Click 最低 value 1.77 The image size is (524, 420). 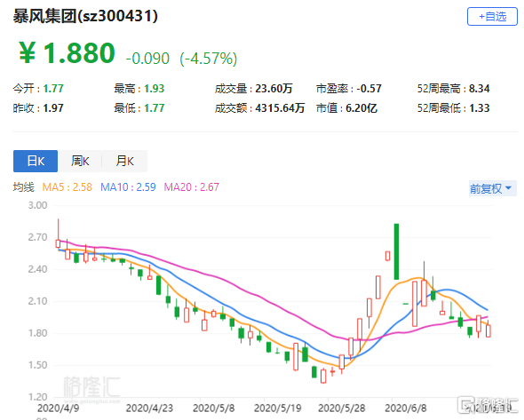click(x=154, y=108)
